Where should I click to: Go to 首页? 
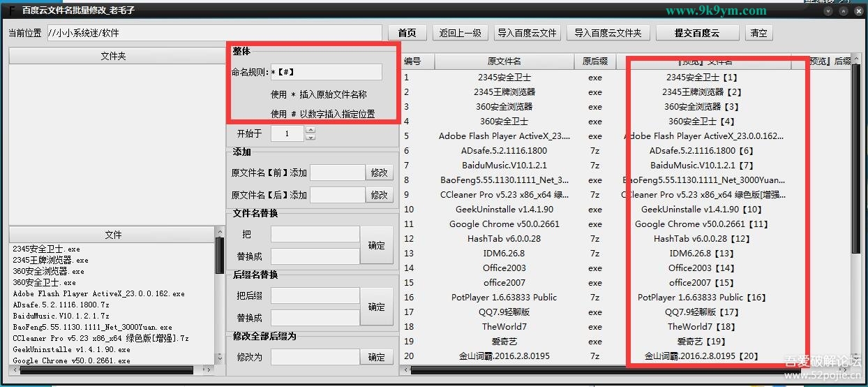[407, 33]
